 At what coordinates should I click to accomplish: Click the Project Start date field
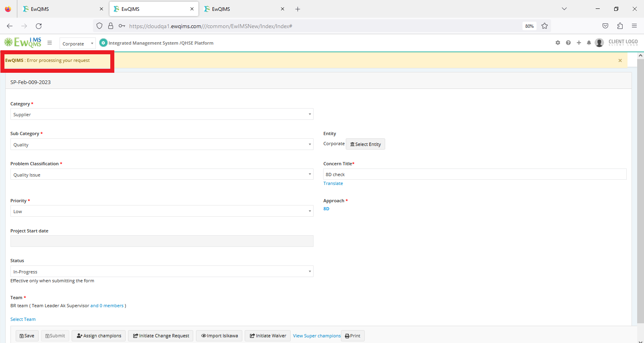162,241
